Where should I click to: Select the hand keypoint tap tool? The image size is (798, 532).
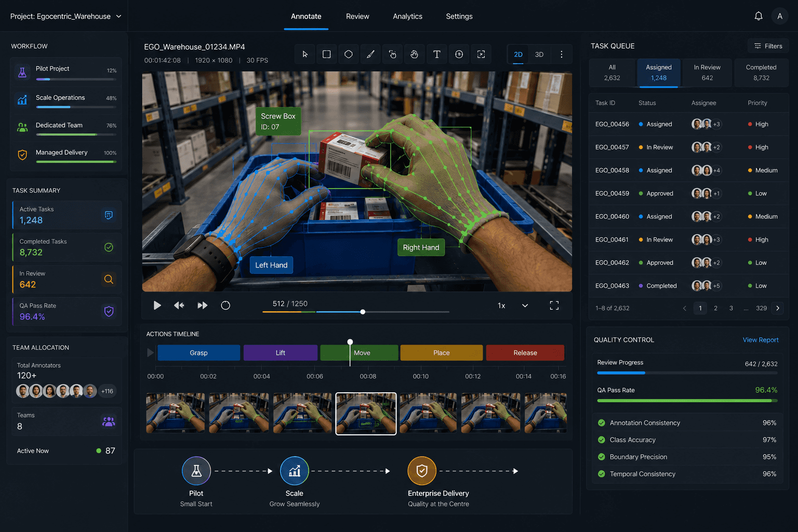[x=393, y=54]
